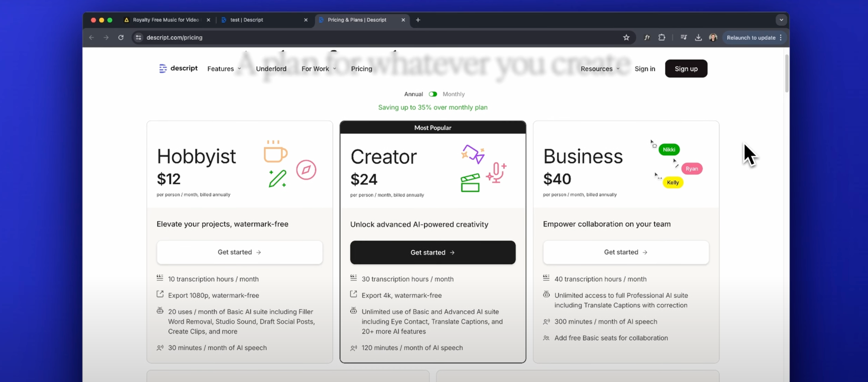868x382 pixels.
Task: Close the Pricing & Plans tab
Action: click(x=403, y=20)
